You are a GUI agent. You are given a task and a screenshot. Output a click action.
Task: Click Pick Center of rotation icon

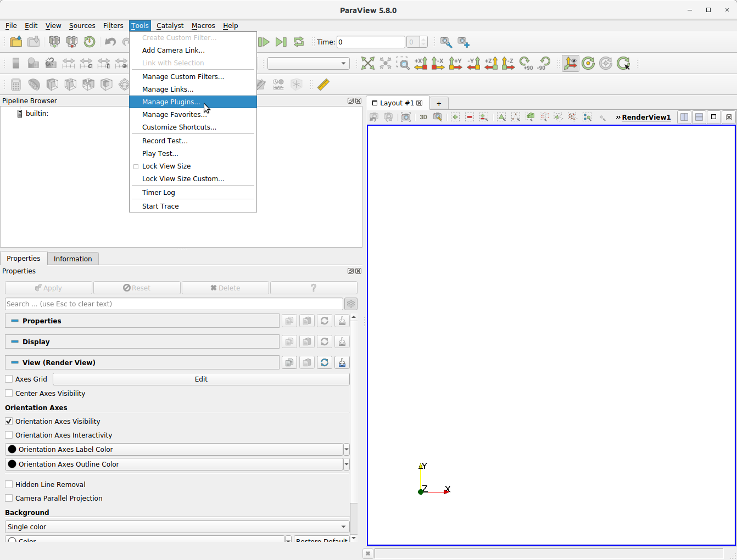click(x=623, y=63)
